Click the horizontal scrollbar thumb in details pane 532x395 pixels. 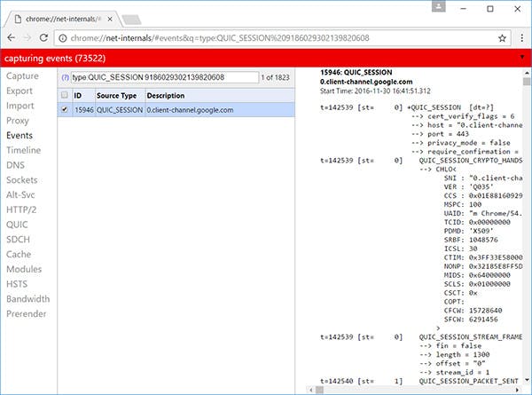coord(319,390)
